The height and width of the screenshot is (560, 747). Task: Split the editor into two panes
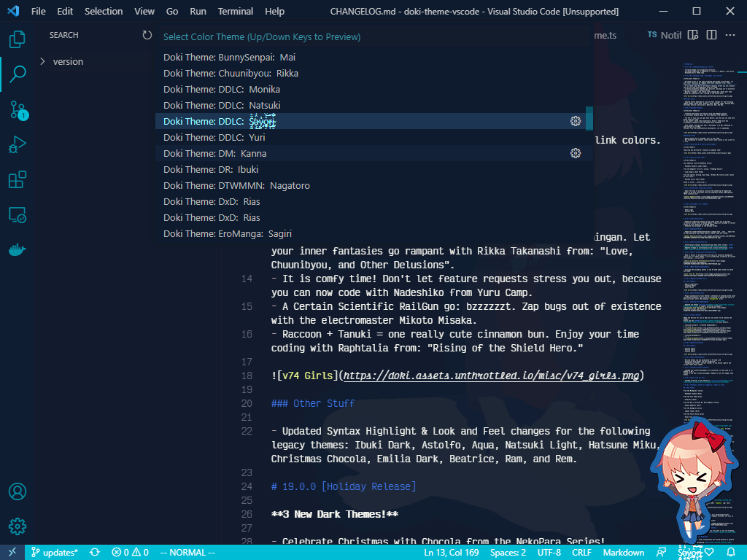point(711,34)
